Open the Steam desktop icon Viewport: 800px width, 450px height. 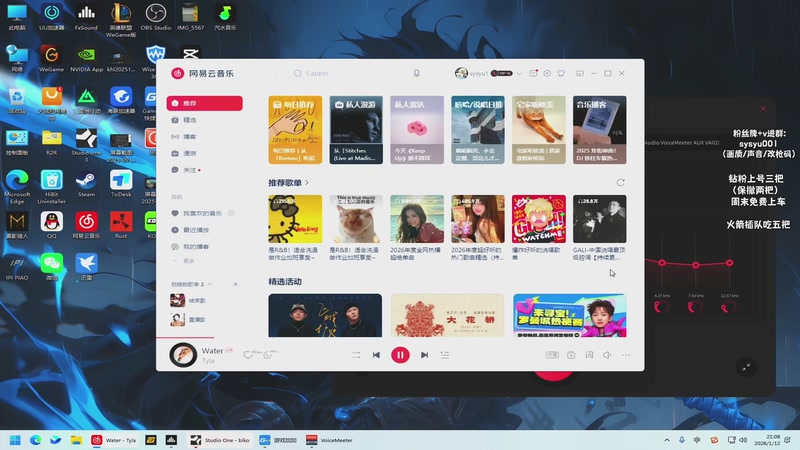coord(86,184)
